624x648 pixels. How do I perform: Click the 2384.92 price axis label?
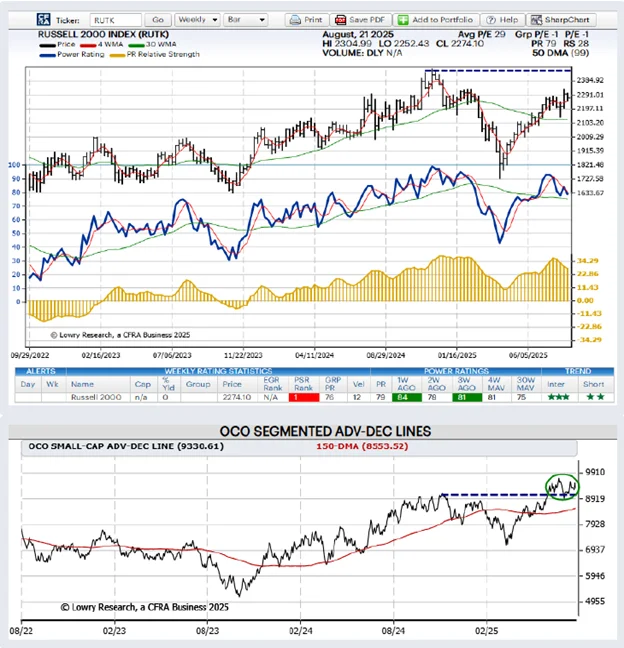(x=590, y=80)
